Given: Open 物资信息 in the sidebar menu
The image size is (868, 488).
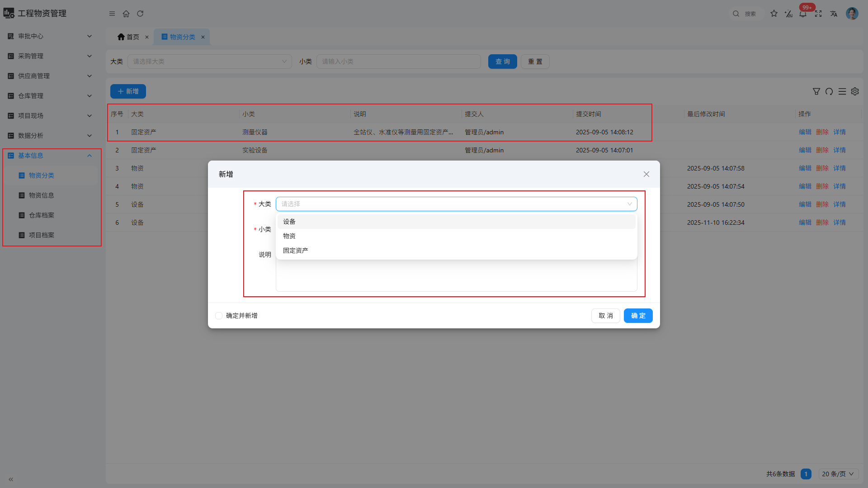Looking at the screenshot, I should [x=42, y=195].
